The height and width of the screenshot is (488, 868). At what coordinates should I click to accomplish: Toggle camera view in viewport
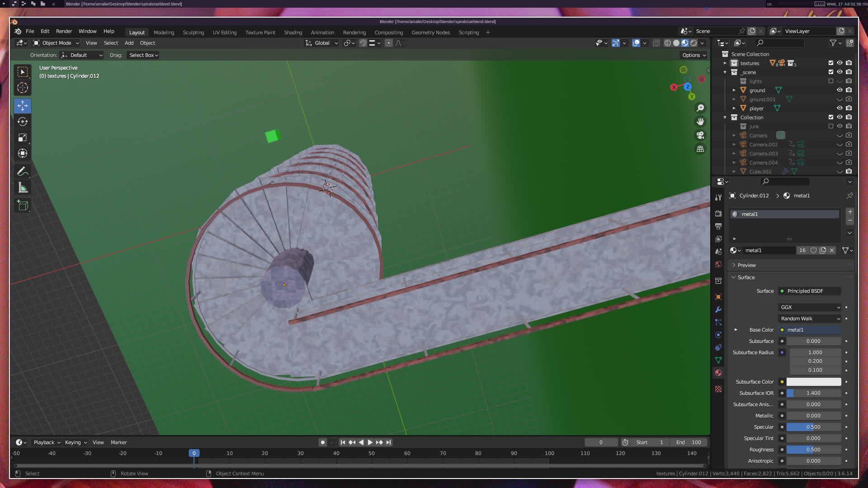tap(700, 135)
